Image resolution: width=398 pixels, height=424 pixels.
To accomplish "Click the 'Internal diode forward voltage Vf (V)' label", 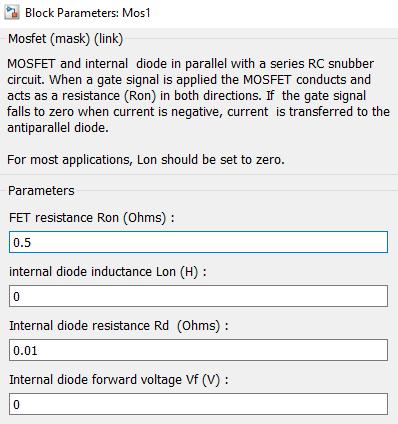I will [x=119, y=380].
